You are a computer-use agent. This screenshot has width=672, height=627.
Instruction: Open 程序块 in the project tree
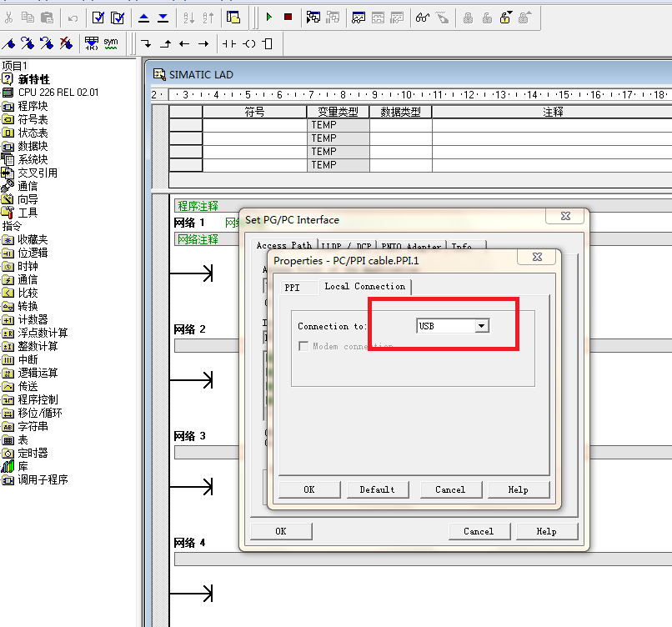click(x=33, y=106)
